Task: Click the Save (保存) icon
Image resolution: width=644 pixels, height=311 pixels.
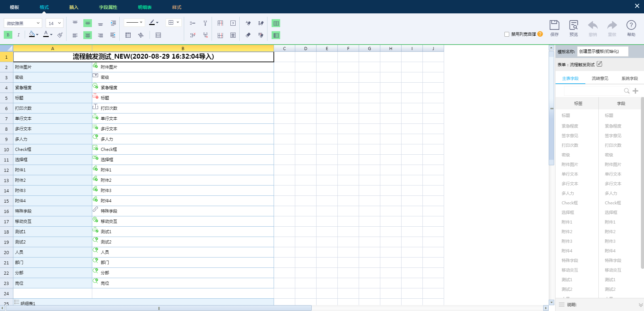Action: point(554,28)
